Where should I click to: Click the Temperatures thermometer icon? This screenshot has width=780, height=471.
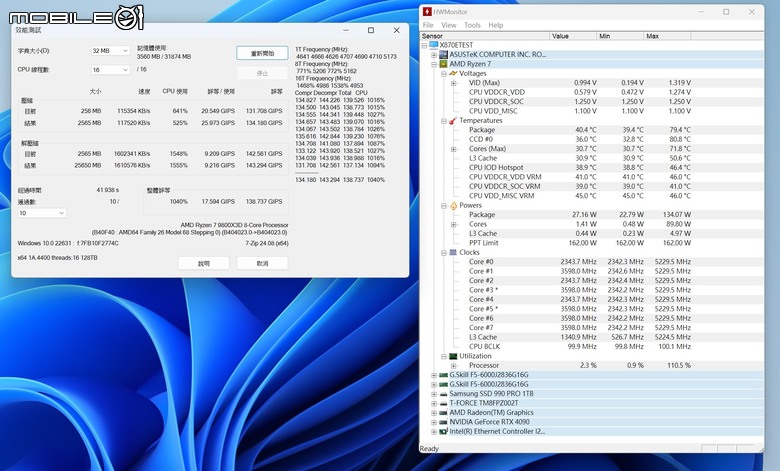coord(453,120)
